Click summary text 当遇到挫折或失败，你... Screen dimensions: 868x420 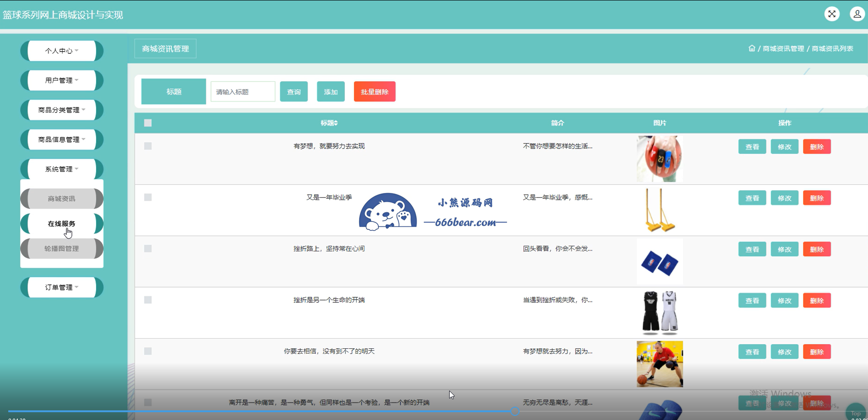click(x=558, y=300)
